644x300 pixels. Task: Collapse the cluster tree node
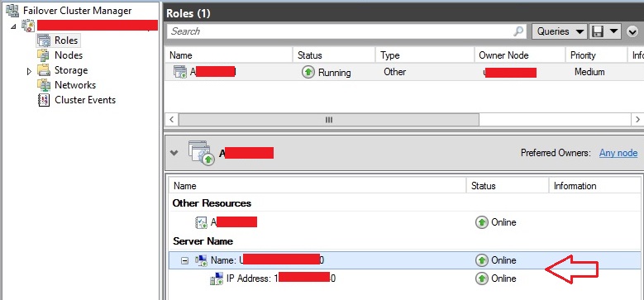coord(14,26)
